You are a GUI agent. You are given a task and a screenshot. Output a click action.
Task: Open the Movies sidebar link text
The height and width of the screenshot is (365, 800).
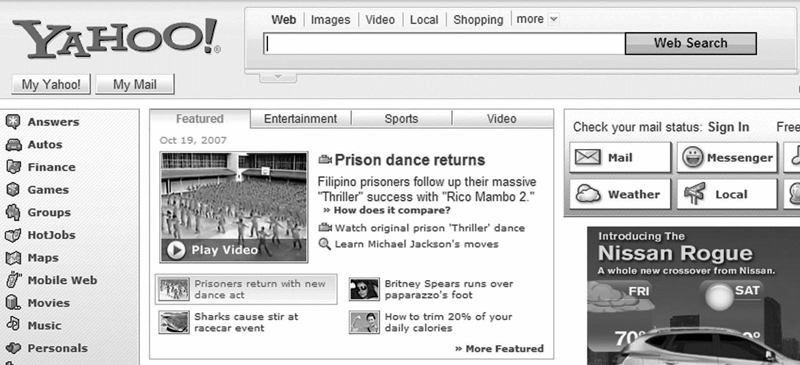click(49, 303)
